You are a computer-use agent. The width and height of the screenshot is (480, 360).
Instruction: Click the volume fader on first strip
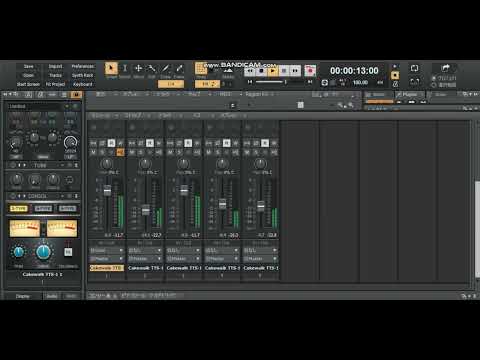(107, 191)
